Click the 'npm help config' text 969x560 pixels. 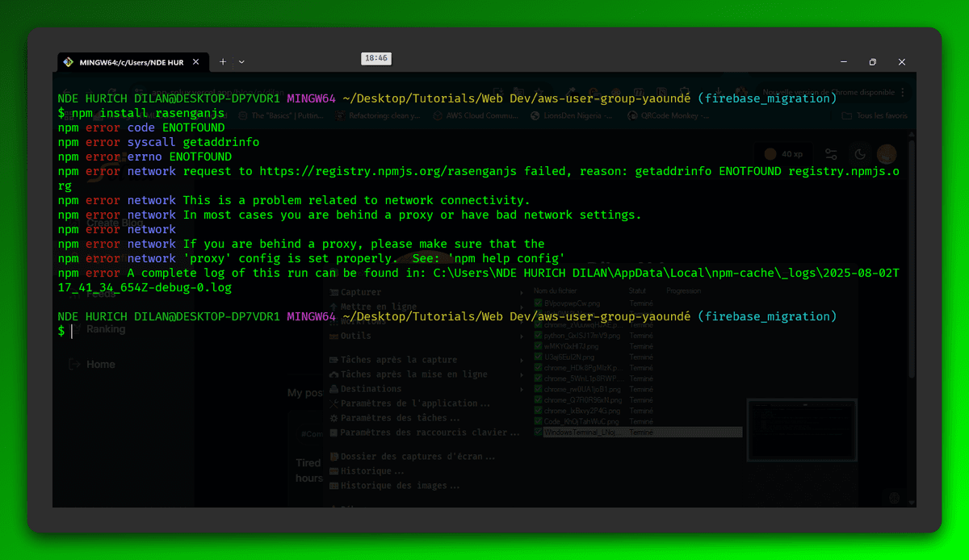506,258
